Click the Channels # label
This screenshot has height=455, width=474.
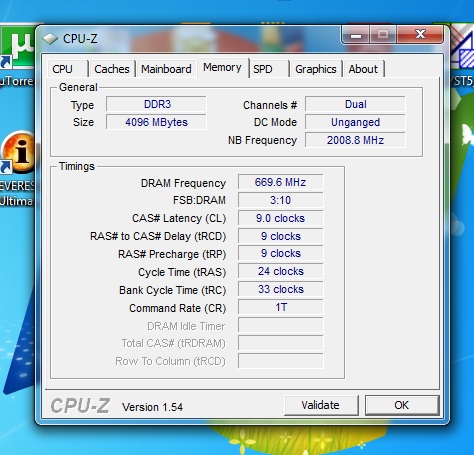[x=270, y=105]
